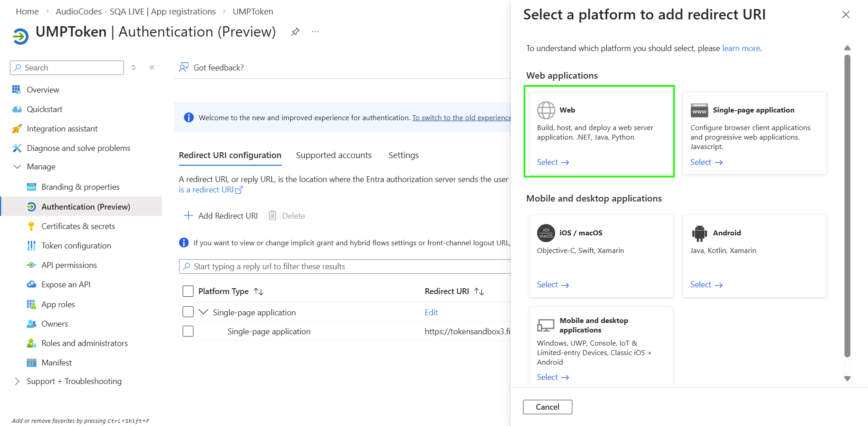868x426 pixels.
Task: Open Certificates & secrets key icon
Action: point(31,226)
